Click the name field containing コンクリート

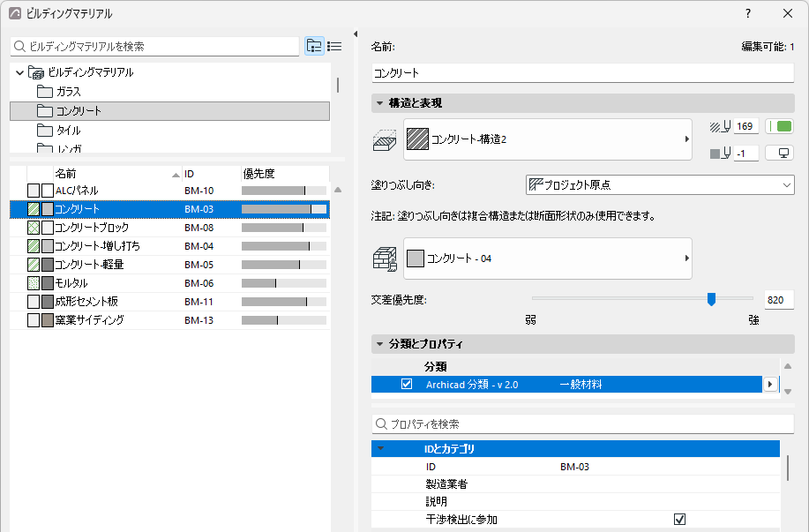[x=582, y=73]
